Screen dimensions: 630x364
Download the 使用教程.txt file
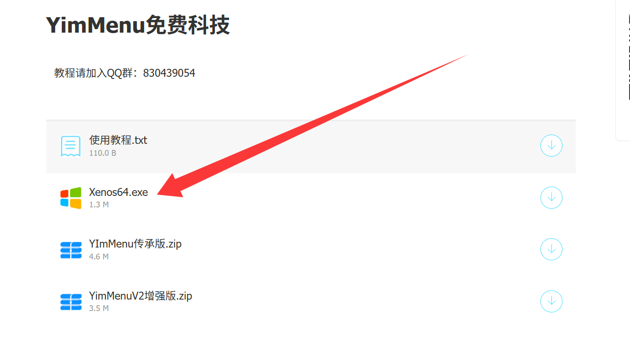pos(551,146)
